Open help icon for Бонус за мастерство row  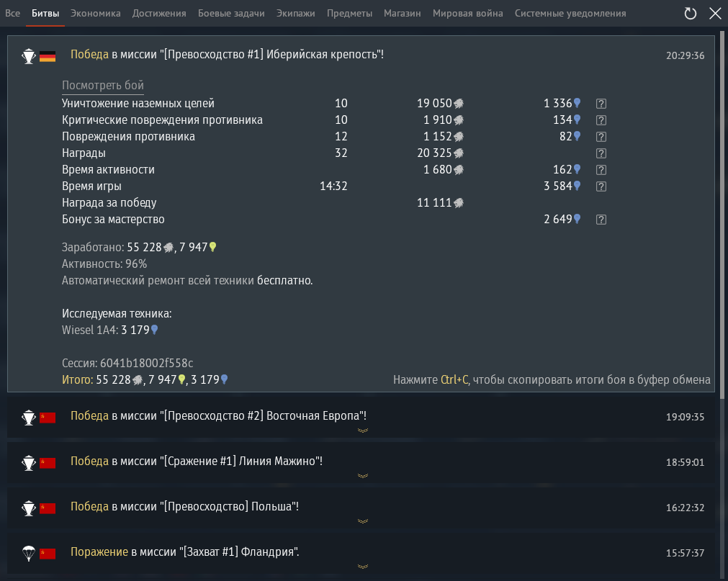tap(601, 220)
